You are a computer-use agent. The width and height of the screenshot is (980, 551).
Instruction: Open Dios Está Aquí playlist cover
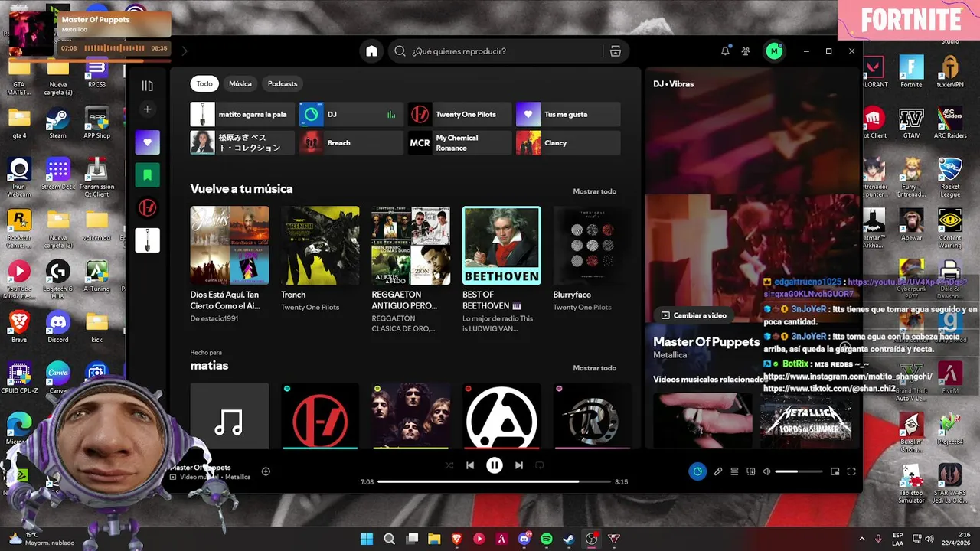(230, 246)
